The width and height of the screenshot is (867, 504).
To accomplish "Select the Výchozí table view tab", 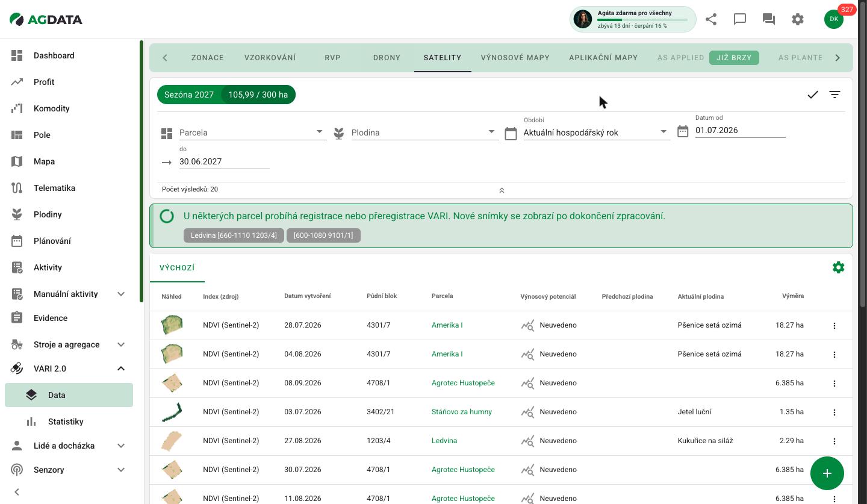I will (x=177, y=268).
